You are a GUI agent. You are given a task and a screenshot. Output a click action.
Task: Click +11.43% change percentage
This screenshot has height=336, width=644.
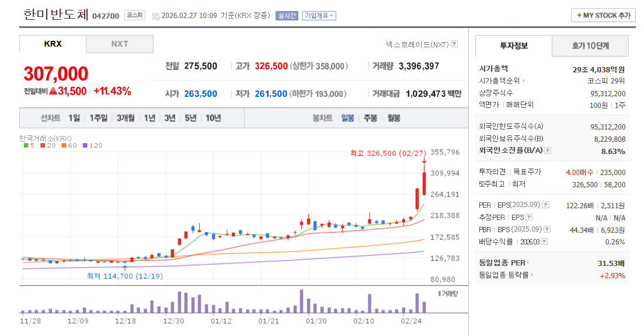click(x=112, y=91)
